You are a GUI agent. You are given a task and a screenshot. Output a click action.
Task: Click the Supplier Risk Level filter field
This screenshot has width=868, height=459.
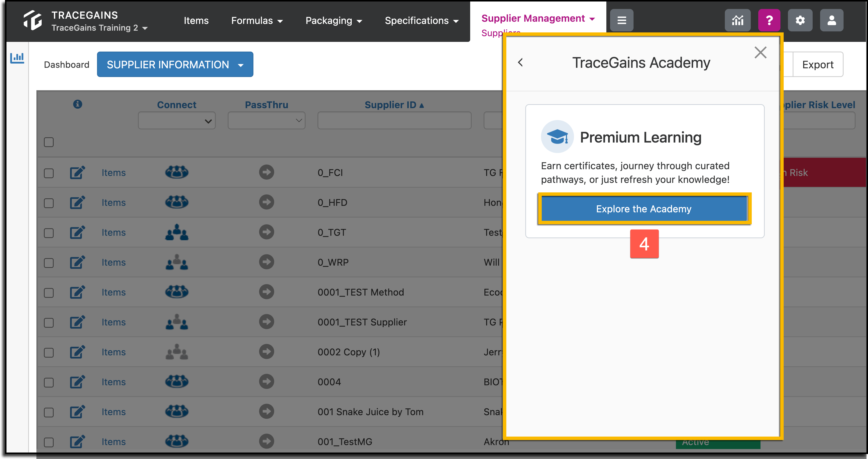click(x=819, y=121)
